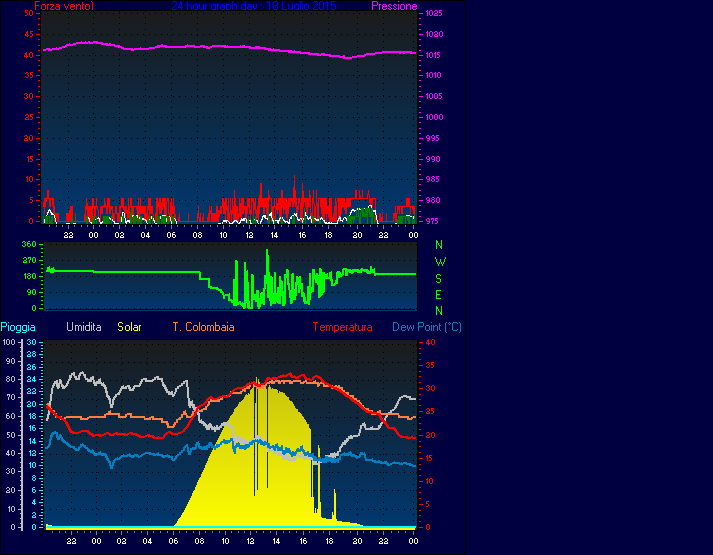Click the 24 hour graph date title

253,6
